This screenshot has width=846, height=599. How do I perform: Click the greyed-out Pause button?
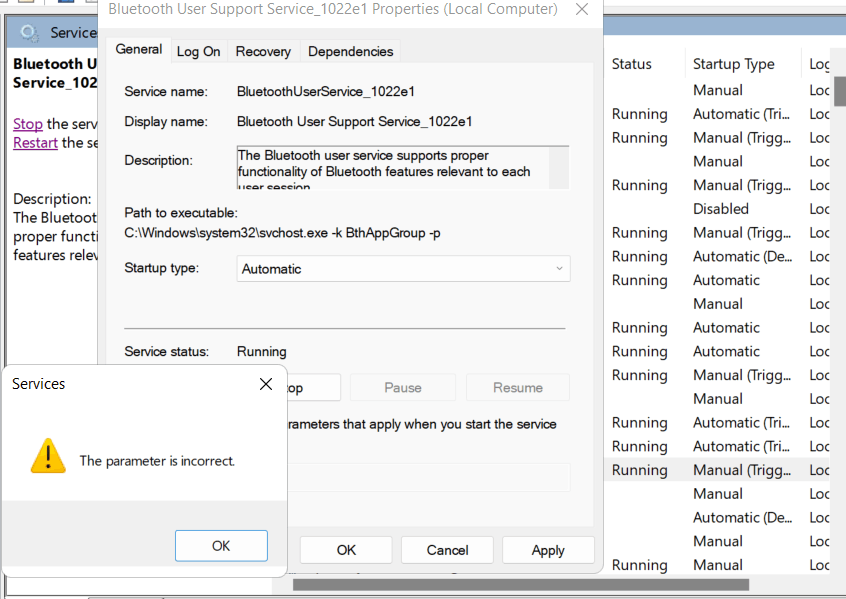[403, 387]
